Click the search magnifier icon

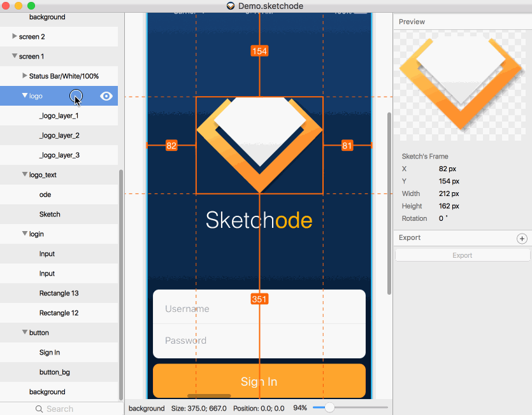point(39,409)
